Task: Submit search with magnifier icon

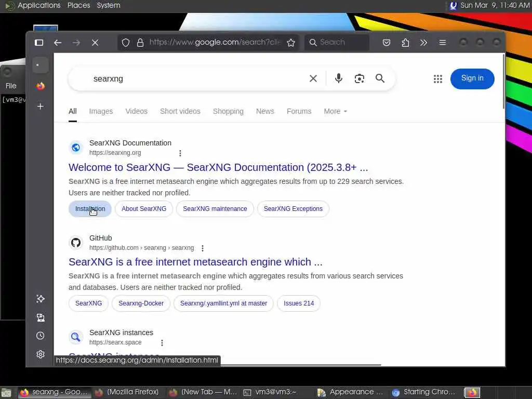Action: pyautogui.click(x=380, y=78)
